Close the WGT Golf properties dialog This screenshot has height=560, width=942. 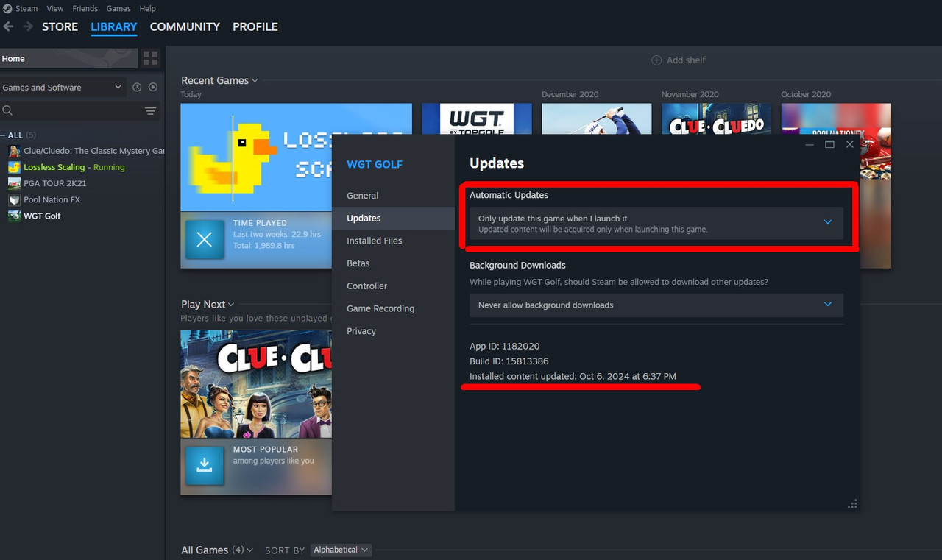(849, 145)
